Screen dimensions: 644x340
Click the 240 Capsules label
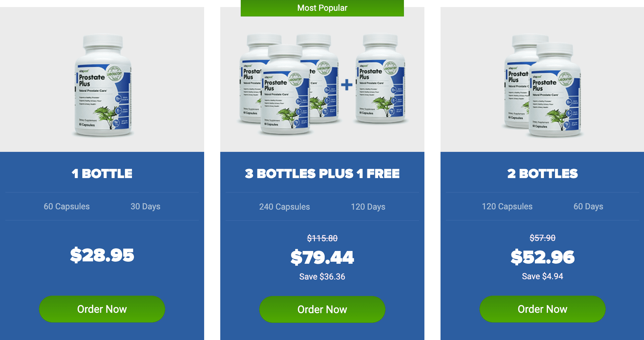click(x=284, y=207)
